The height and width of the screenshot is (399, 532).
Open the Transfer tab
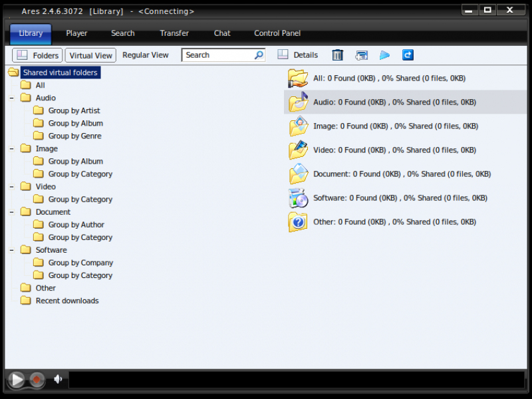174,33
